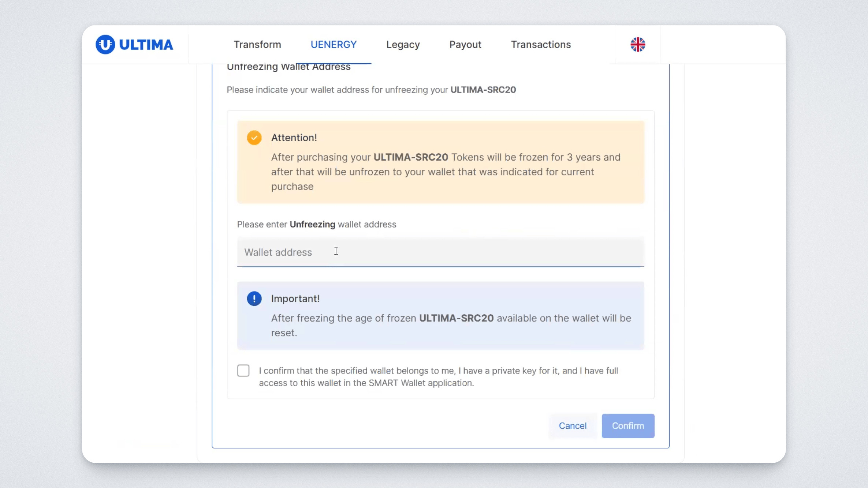Click the ULTIMA brand wordmark

click(x=146, y=45)
